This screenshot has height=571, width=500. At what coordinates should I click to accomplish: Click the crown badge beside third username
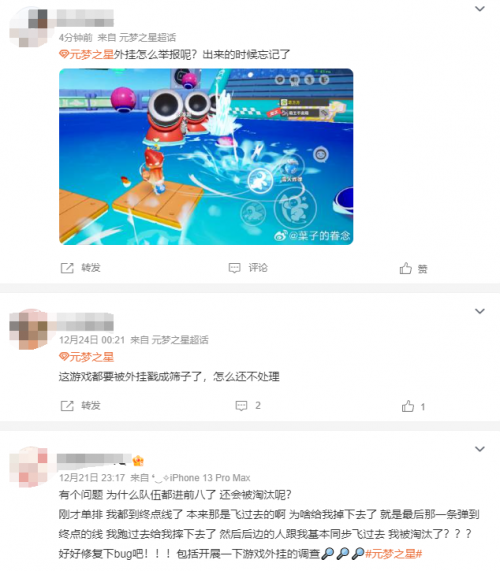coord(138,461)
